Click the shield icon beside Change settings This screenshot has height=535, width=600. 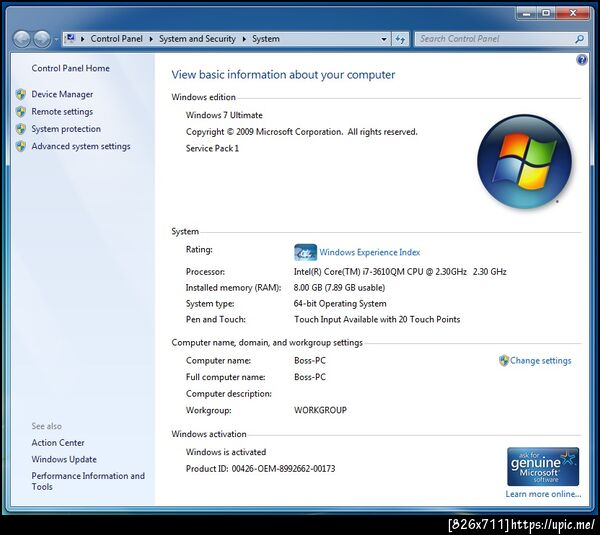coord(504,360)
